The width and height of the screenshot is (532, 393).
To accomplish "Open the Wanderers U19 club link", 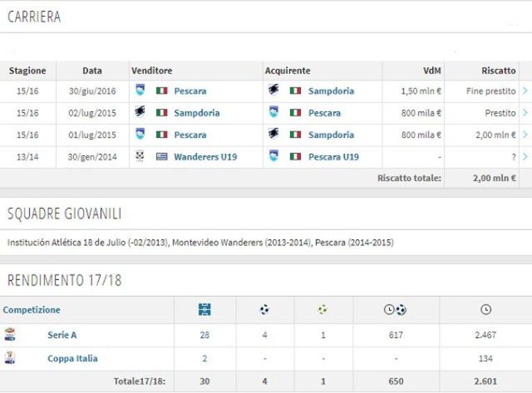I will [205, 157].
